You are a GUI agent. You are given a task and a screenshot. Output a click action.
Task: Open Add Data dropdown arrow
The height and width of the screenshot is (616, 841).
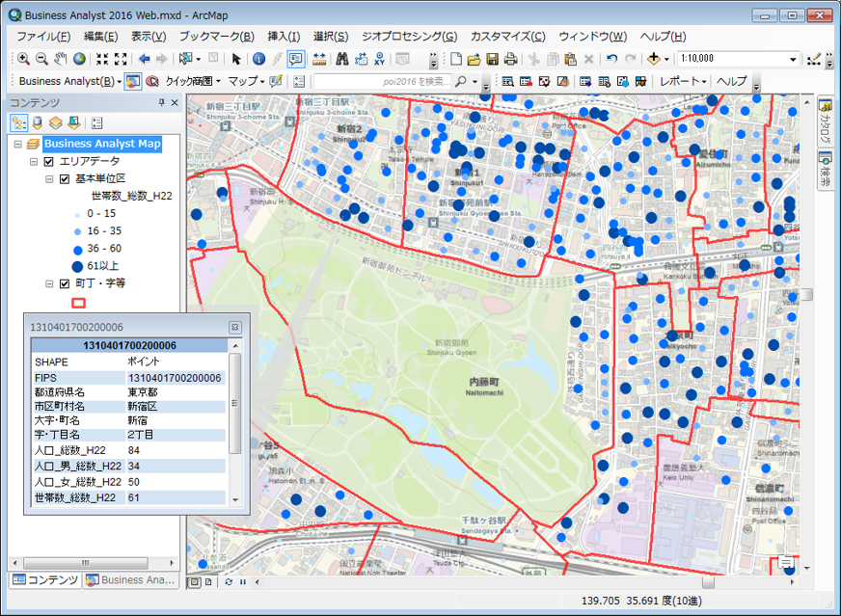(666, 59)
